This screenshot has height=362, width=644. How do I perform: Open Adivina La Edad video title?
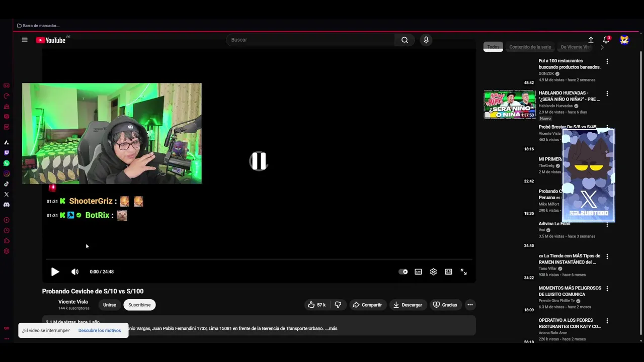pos(554,224)
